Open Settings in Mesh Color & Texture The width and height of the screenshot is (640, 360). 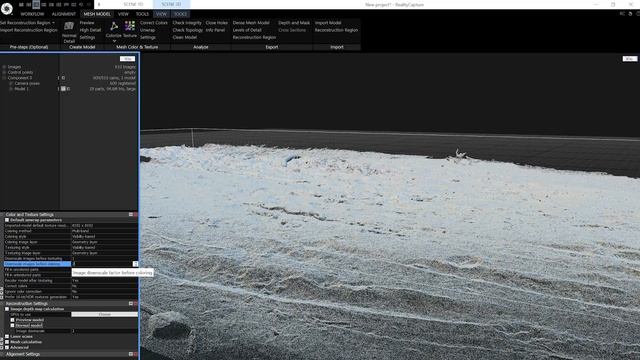(148, 38)
